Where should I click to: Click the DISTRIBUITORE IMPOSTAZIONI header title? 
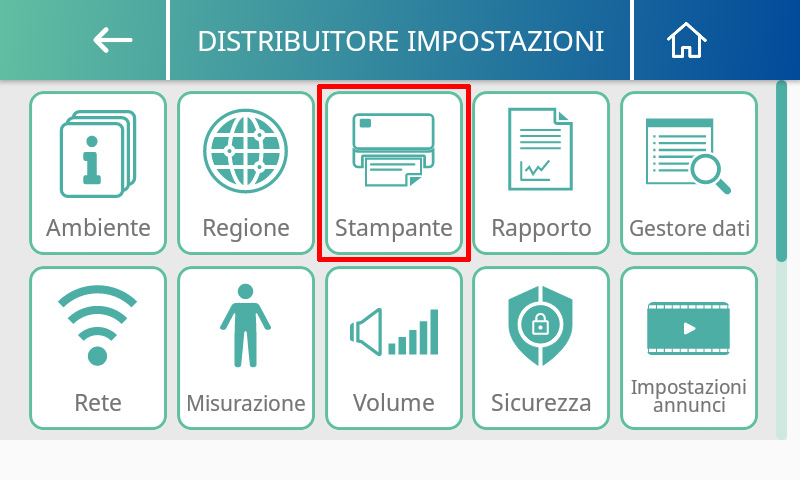[401, 41]
